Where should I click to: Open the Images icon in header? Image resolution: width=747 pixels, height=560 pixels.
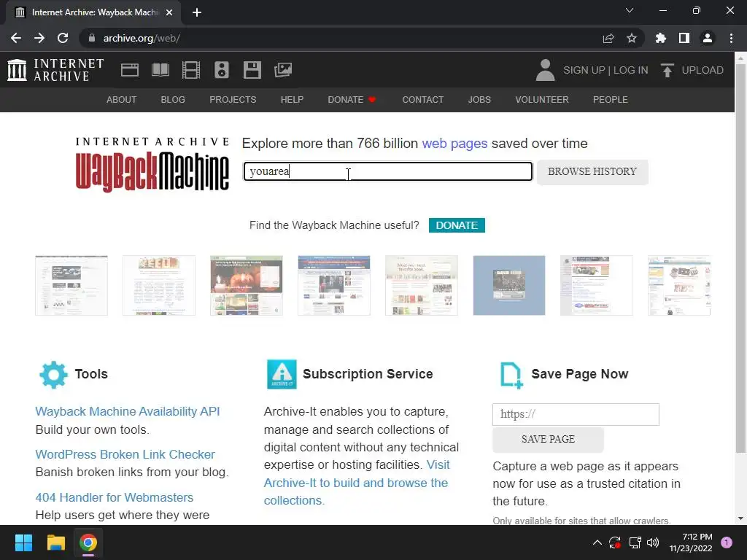[283, 70]
